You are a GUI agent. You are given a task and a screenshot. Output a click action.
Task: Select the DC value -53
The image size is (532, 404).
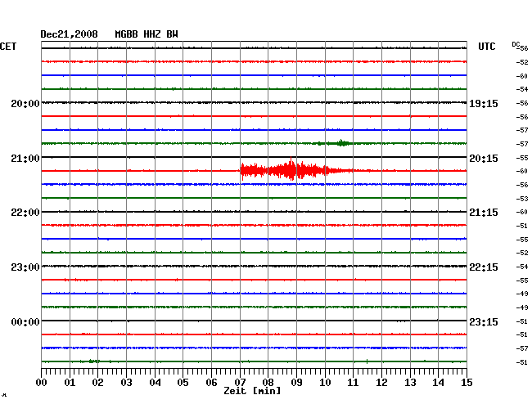click(522, 199)
